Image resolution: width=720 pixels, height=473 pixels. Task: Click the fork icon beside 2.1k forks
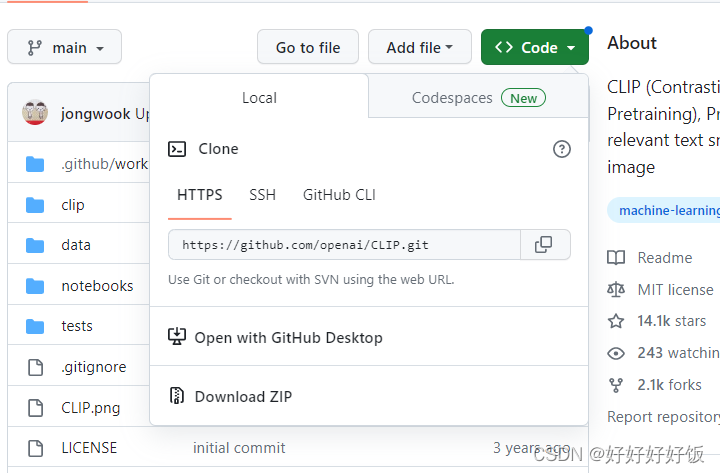(616, 385)
